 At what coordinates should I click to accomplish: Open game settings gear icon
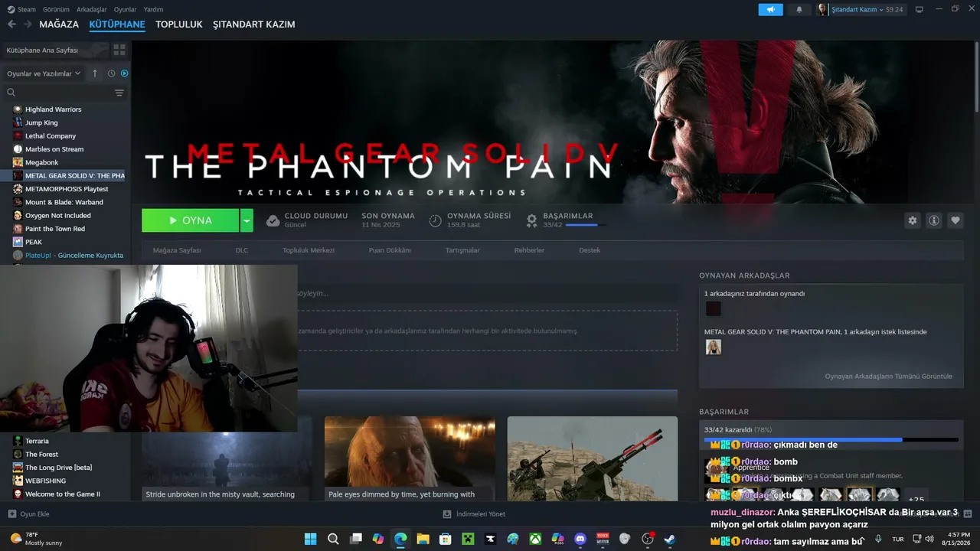pyautogui.click(x=913, y=220)
